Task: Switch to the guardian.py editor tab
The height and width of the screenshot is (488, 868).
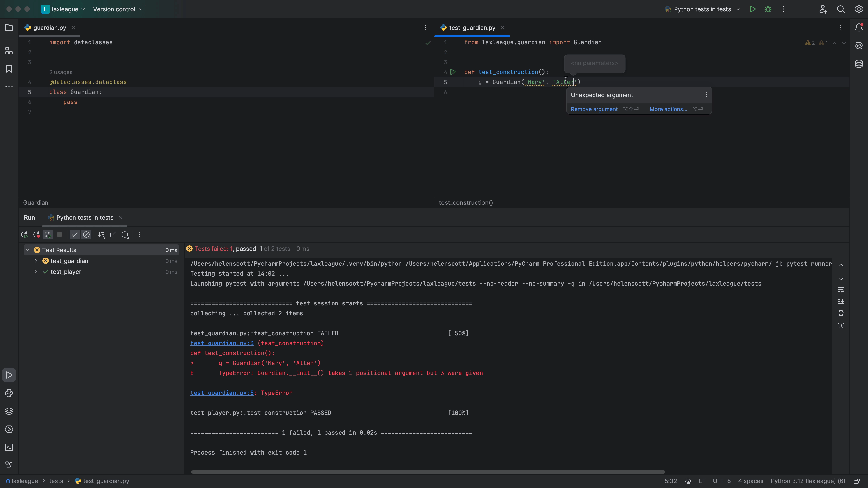Action: 50,28
